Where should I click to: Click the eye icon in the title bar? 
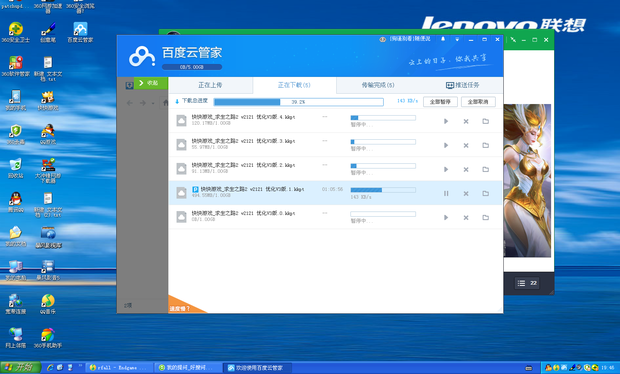pos(382,39)
